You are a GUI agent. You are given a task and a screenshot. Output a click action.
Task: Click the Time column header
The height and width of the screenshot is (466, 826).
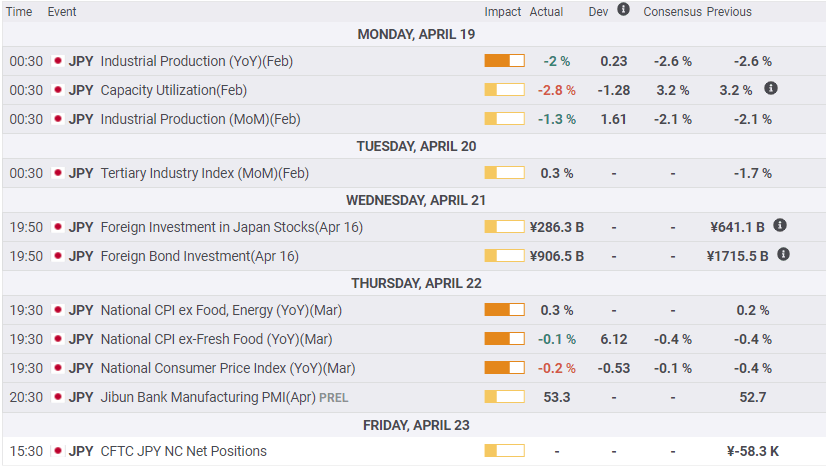(19, 12)
